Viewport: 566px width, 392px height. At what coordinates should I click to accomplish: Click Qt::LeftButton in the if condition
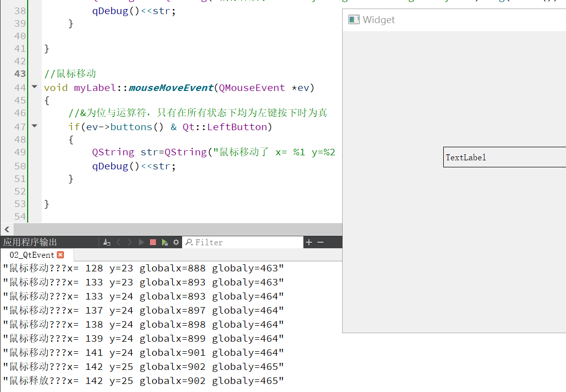click(224, 127)
